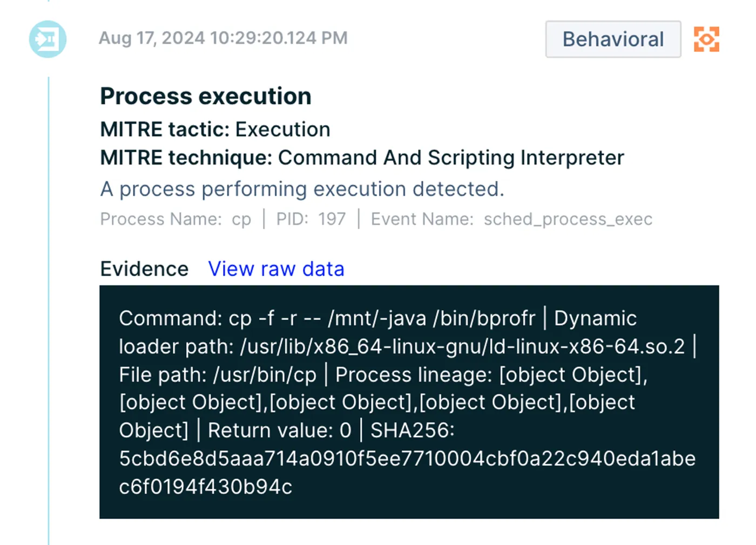The height and width of the screenshot is (545, 756).
Task: Click the Behavioral tag button
Action: point(613,39)
